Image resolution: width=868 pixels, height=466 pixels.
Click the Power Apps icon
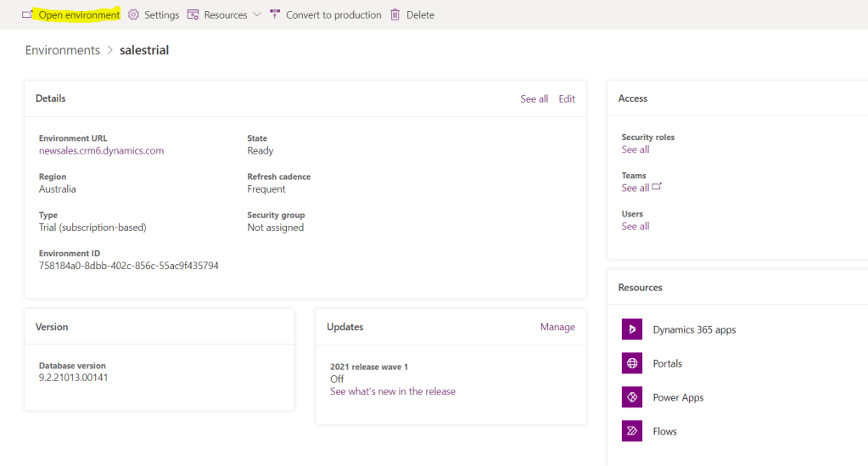[x=632, y=397]
